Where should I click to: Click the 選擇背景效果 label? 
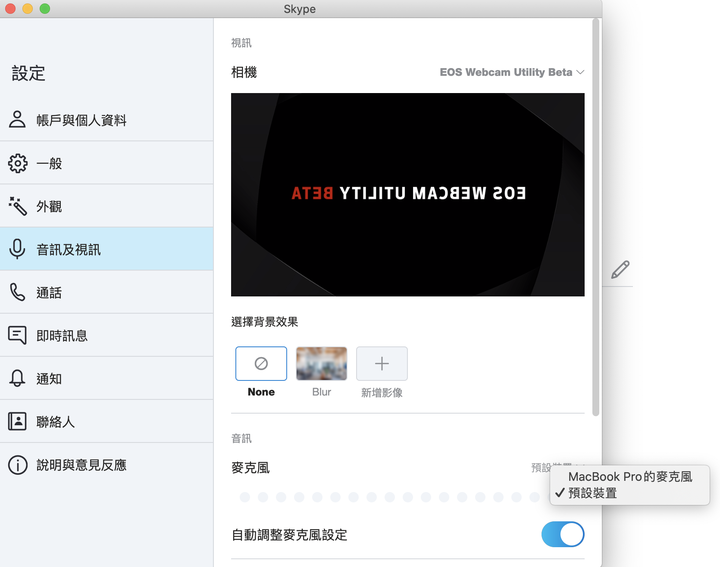pyautogui.click(x=264, y=322)
